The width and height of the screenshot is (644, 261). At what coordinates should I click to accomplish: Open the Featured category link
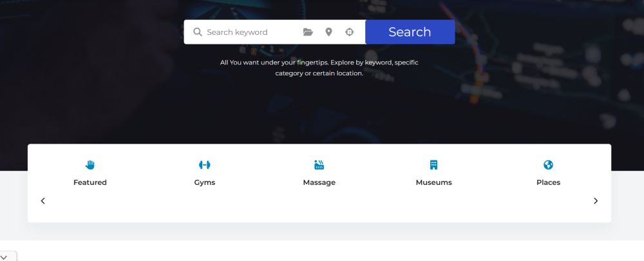coord(90,182)
